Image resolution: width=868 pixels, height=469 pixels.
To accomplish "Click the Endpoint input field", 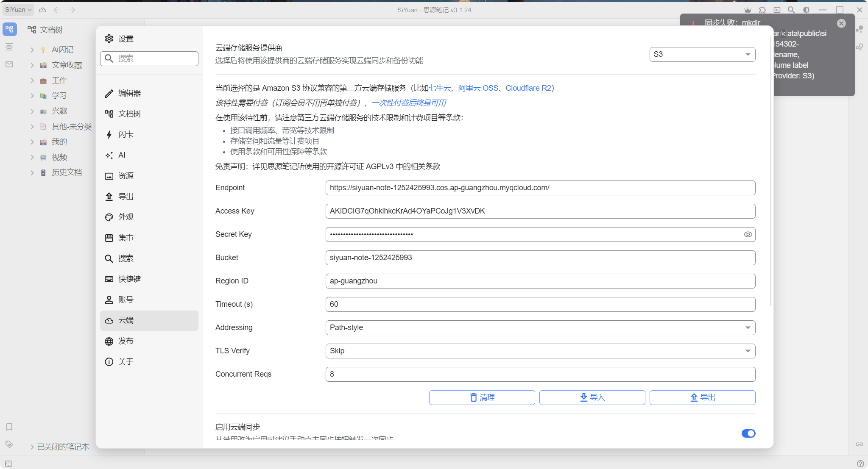I will 539,188.
